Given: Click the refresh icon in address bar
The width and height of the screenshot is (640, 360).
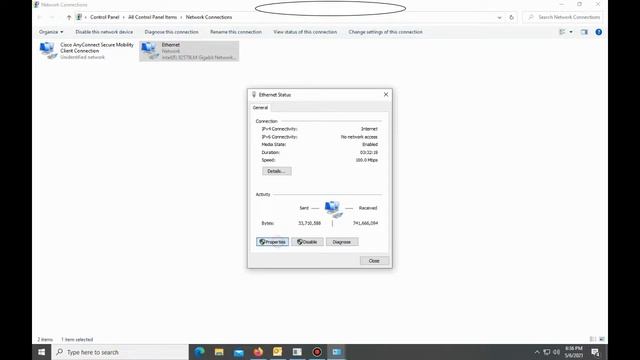Looking at the screenshot, I should click(x=511, y=17).
